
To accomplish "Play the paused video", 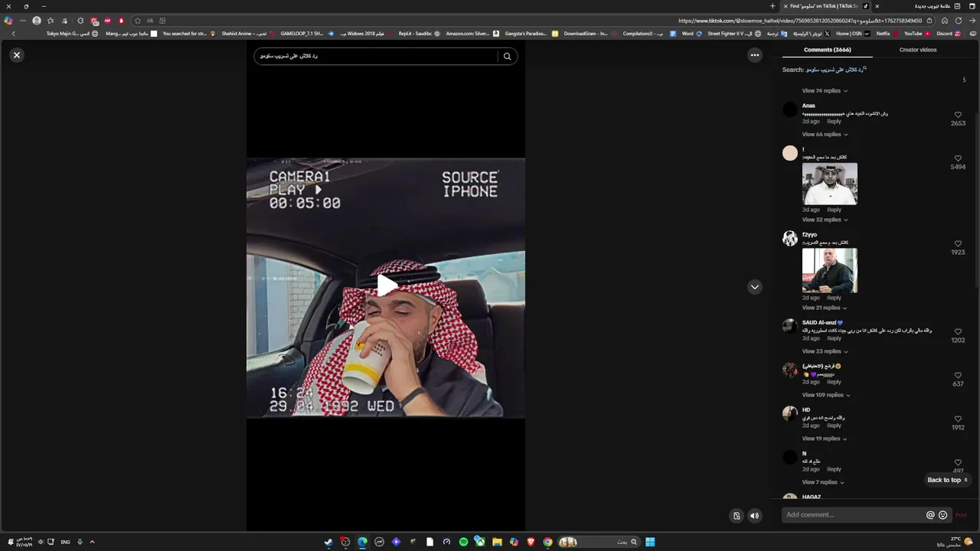I will point(386,285).
